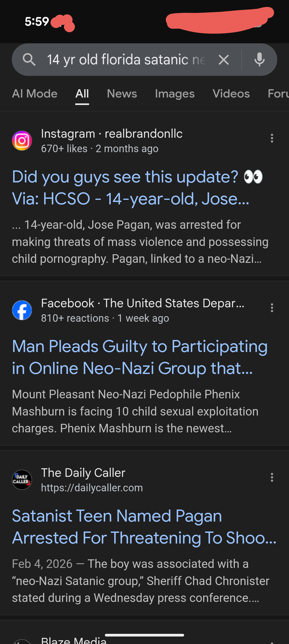Tap the Facebook logo icon
289x644 pixels.
(22, 310)
